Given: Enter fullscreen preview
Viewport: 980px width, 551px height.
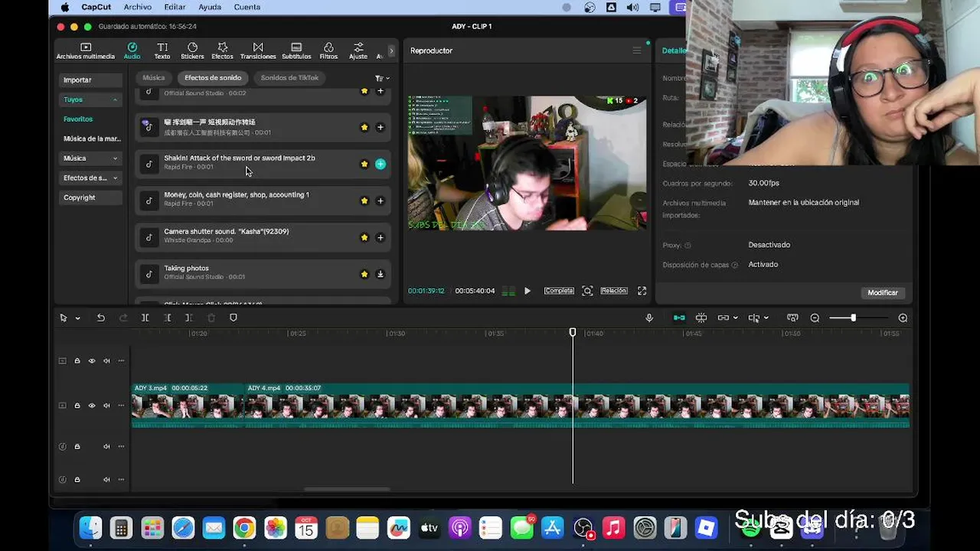Looking at the screenshot, I should coord(642,291).
